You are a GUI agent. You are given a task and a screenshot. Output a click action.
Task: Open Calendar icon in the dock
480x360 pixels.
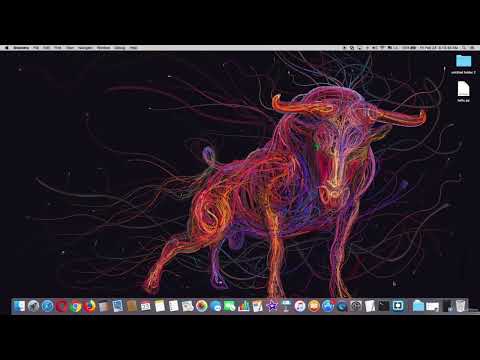coord(146,306)
